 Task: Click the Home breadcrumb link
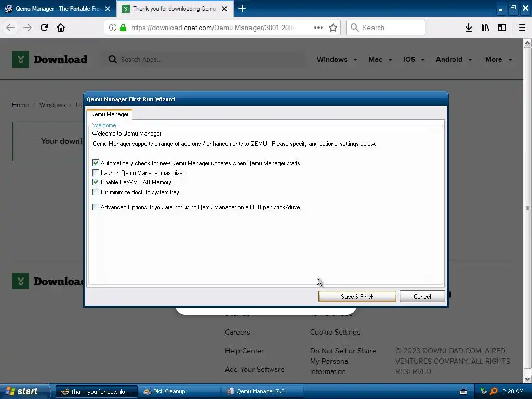(x=20, y=105)
